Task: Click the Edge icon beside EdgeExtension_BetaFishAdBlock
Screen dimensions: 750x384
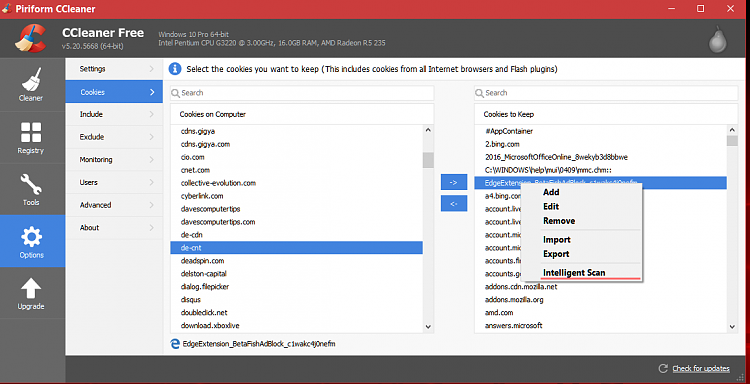Action: click(175, 344)
